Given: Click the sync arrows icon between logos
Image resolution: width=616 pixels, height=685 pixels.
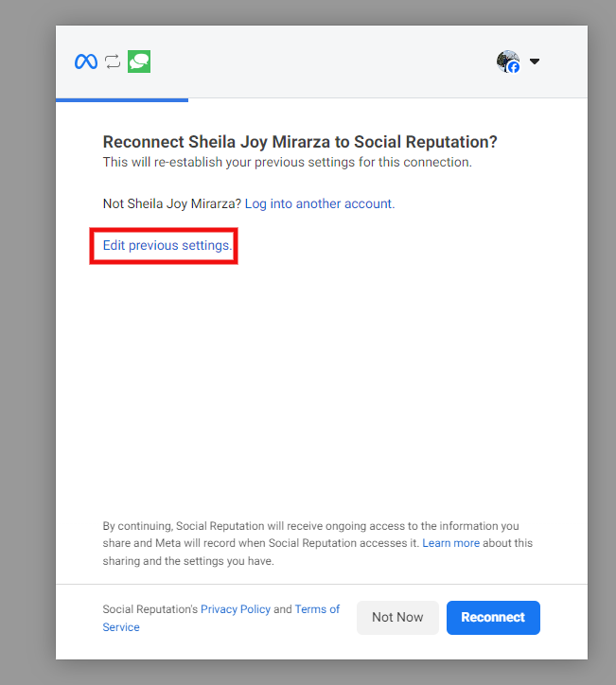Looking at the screenshot, I should 113,61.
